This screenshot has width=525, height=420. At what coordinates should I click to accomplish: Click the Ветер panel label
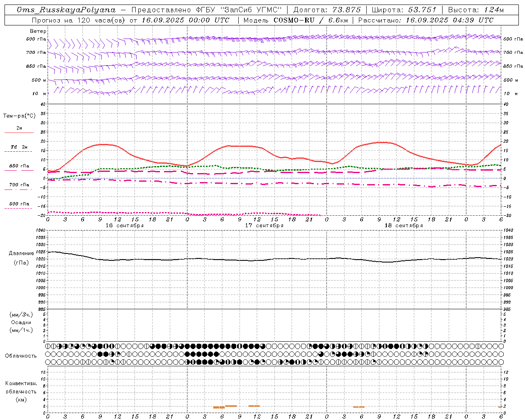38,31
